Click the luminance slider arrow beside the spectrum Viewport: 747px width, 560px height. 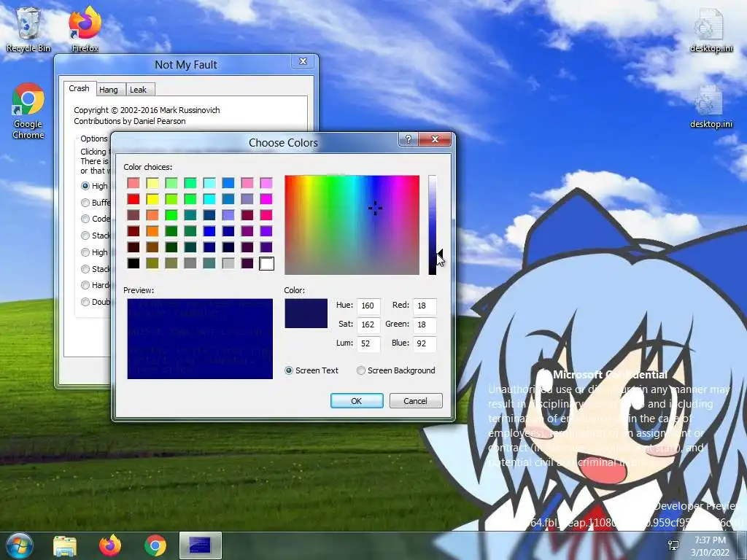440,254
